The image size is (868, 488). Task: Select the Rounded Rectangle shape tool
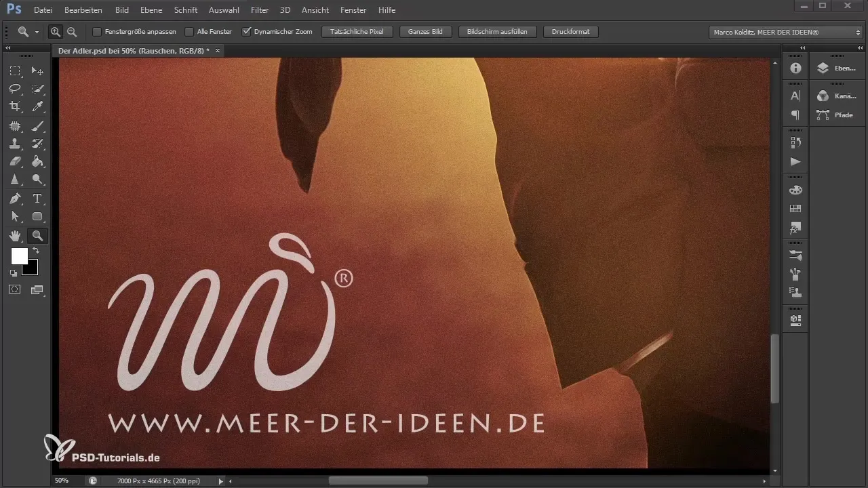click(38, 217)
